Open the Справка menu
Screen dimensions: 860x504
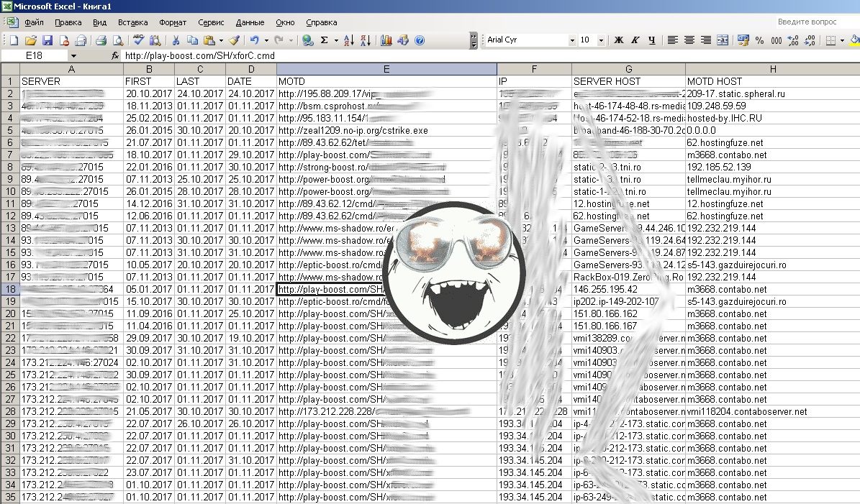click(x=322, y=22)
